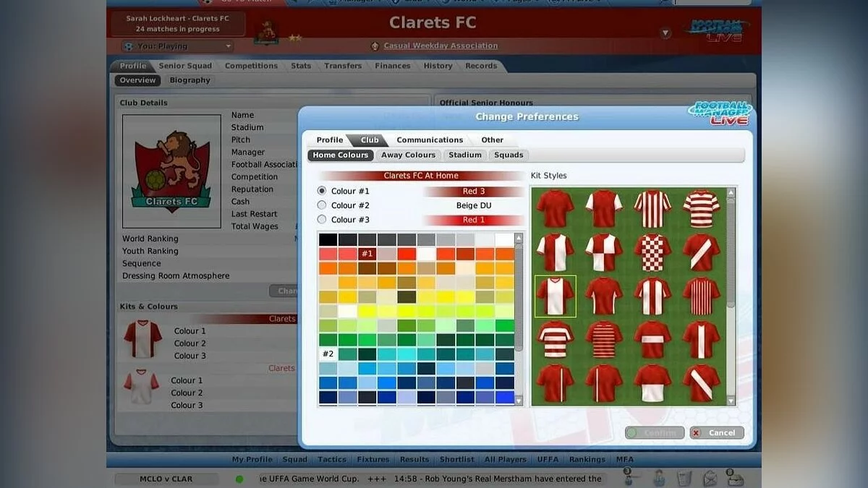The image size is (868, 488).
Task: Choose the wide horizontal hooped kit in top row
Action: (701, 209)
